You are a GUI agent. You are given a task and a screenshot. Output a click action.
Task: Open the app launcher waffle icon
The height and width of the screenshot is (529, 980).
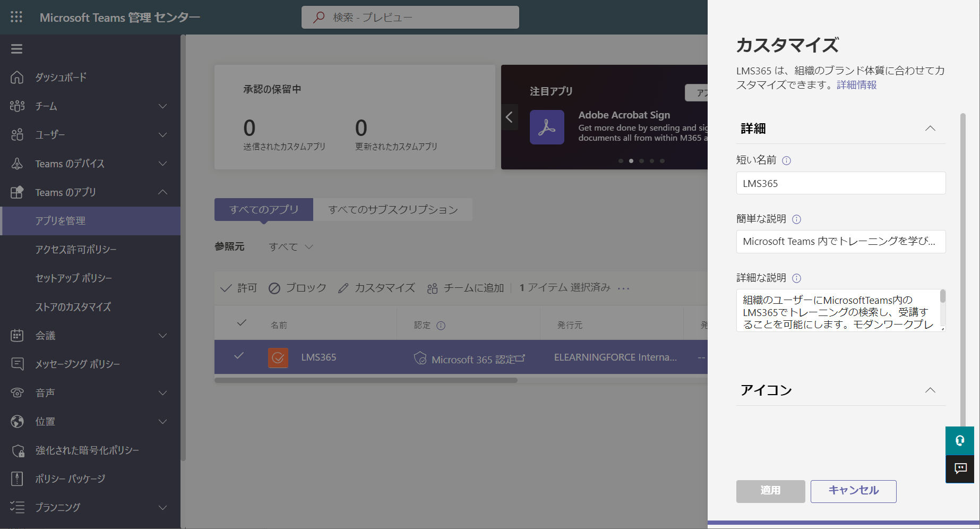(x=16, y=17)
